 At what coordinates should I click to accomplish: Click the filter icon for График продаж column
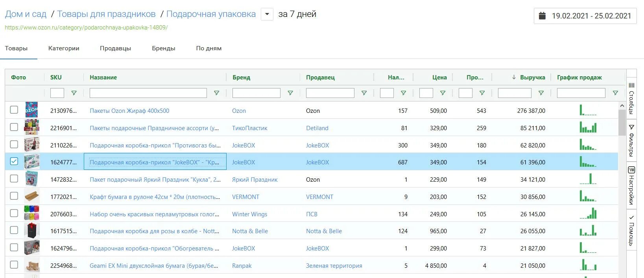(x=615, y=93)
